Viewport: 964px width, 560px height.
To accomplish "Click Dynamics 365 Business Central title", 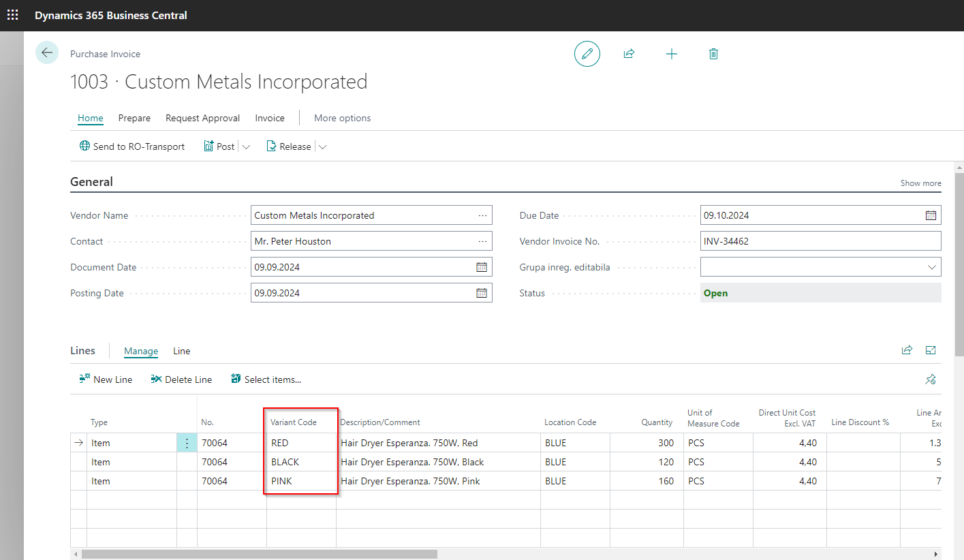I will [111, 15].
